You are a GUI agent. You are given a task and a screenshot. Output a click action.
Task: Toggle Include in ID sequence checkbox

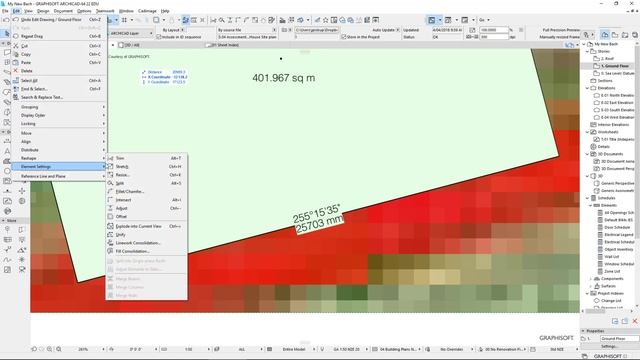[x=159, y=37]
